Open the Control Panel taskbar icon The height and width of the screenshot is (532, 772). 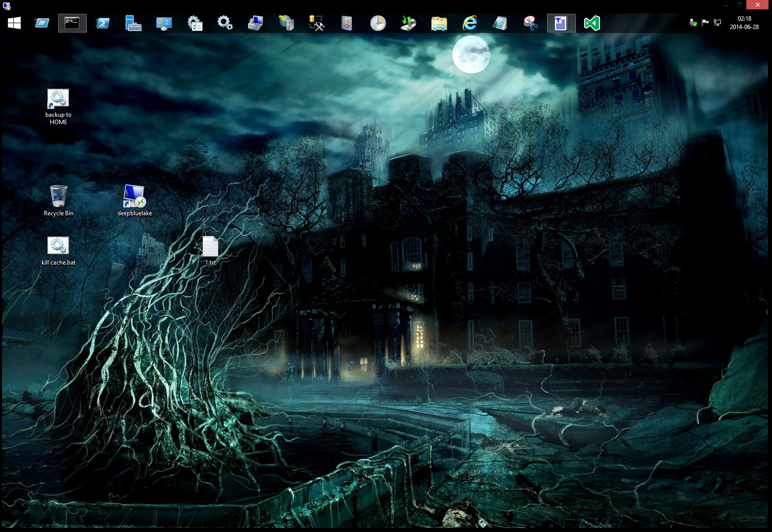pos(164,23)
